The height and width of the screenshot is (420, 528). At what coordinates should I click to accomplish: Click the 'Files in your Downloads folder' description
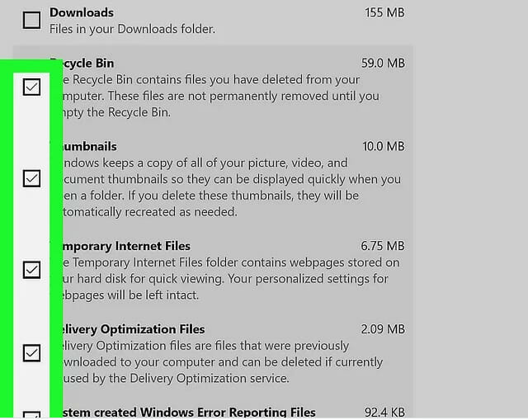point(132,30)
